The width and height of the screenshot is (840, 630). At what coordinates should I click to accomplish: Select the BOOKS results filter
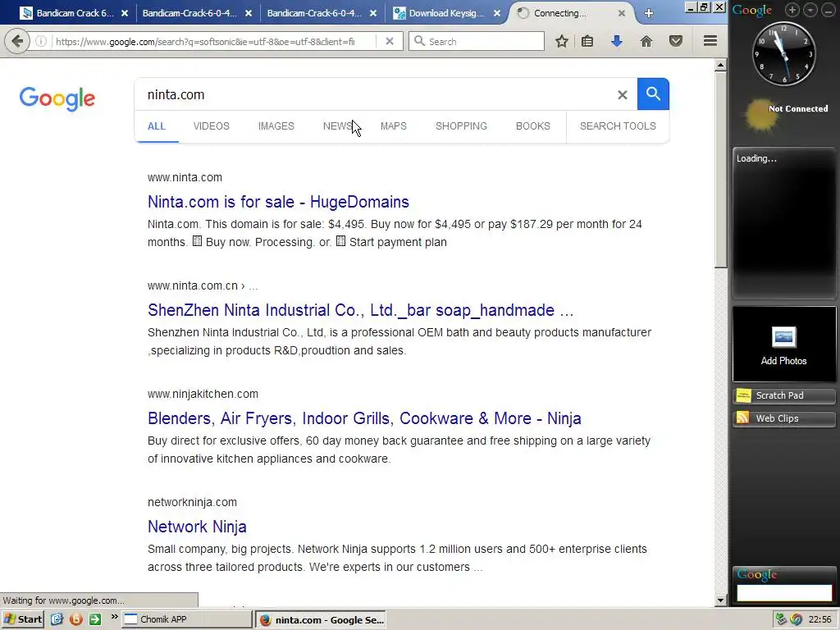(533, 126)
